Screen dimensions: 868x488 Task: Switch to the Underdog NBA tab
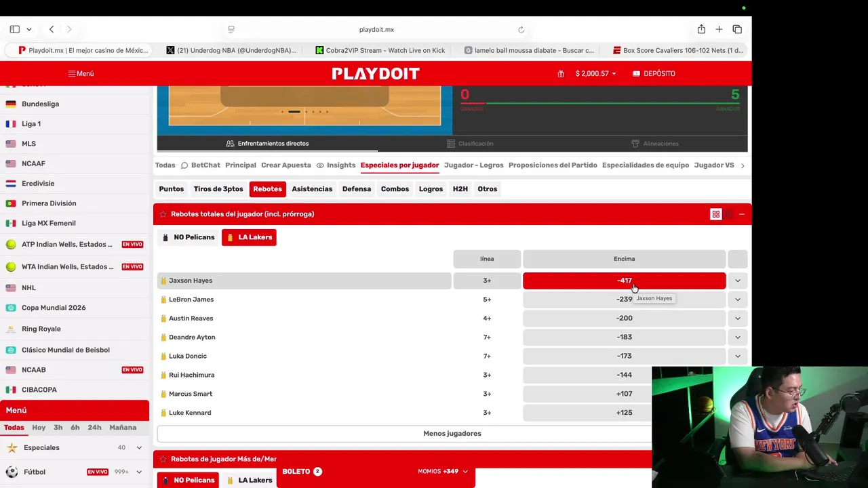coord(231,50)
